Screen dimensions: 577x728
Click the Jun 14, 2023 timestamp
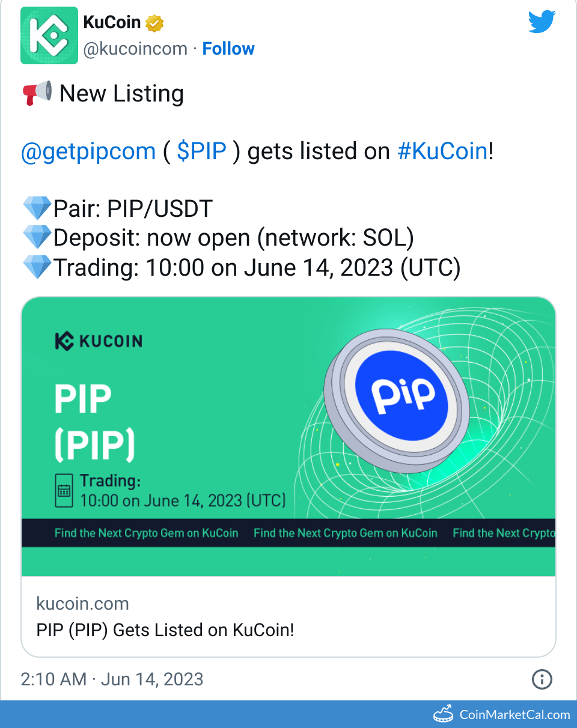[x=151, y=679]
